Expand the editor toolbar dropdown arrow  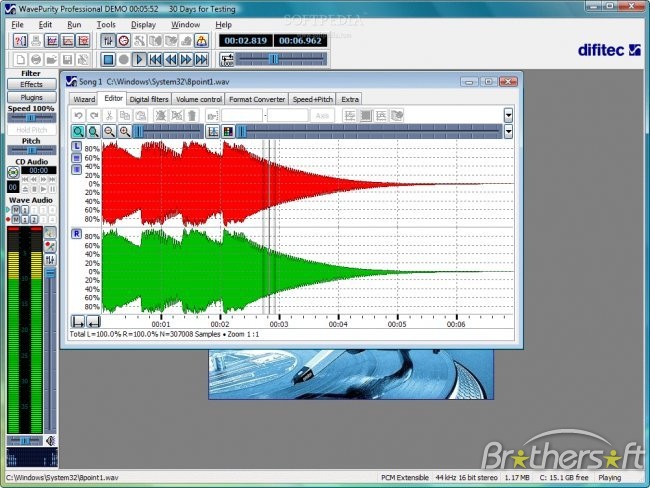[x=508, y=116]
